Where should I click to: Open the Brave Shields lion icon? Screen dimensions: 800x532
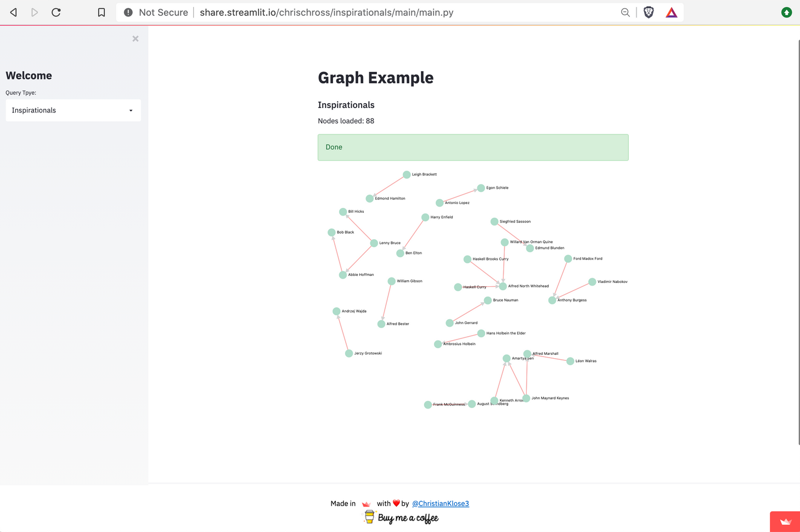[649, 12]
